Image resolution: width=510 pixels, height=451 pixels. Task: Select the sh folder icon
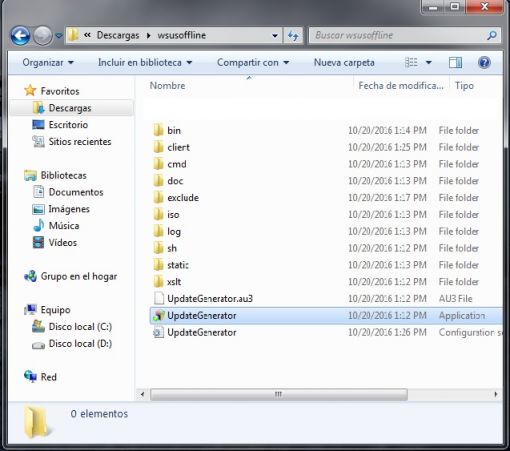pos(158,248)
